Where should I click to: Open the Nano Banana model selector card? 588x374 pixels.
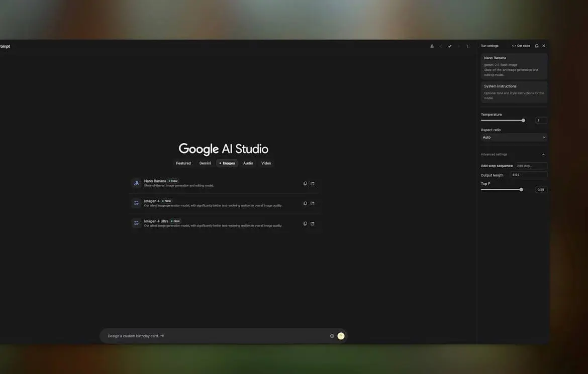(x=514, y=66)
